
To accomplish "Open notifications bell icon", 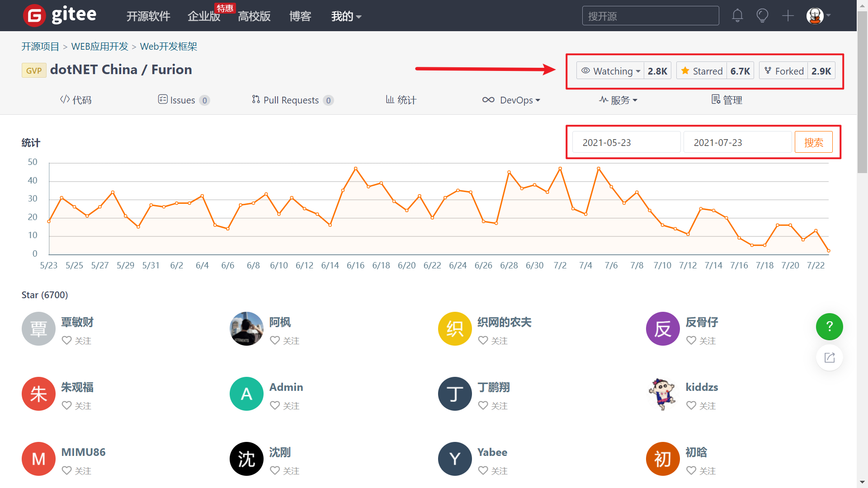I will (x=737, y=16).
